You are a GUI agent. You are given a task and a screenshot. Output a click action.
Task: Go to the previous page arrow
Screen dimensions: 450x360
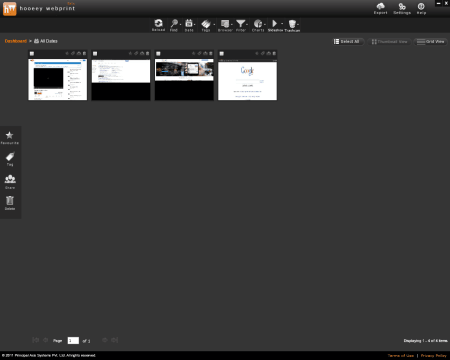46,340
